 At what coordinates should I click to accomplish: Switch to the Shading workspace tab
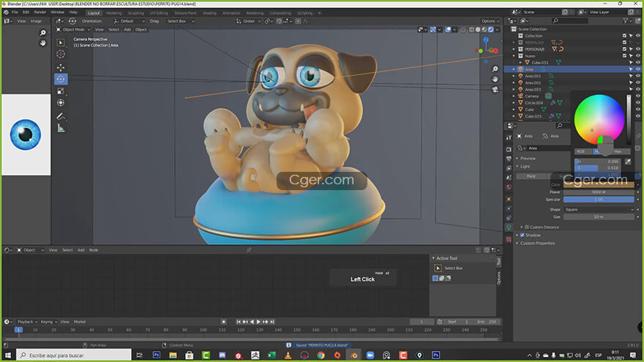(209, 13)
